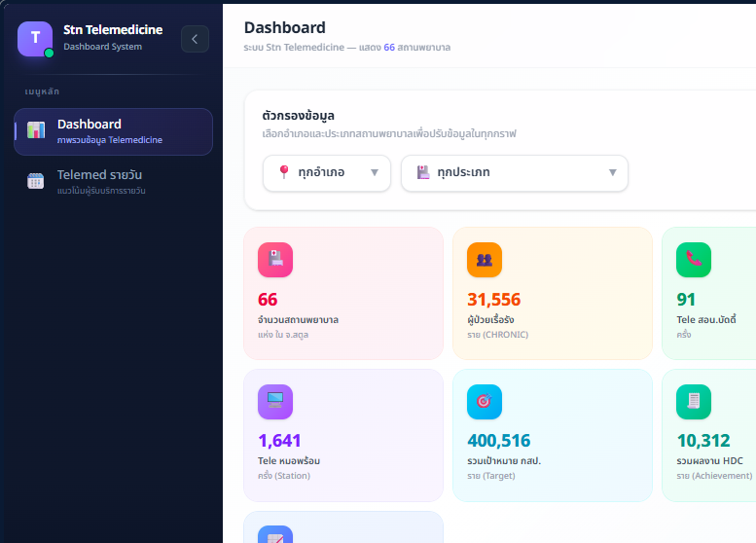Click the blue chart icon on bottom card
Image resolution: width=756 pixels, height=543 pixels.
(x=275, y=534)
